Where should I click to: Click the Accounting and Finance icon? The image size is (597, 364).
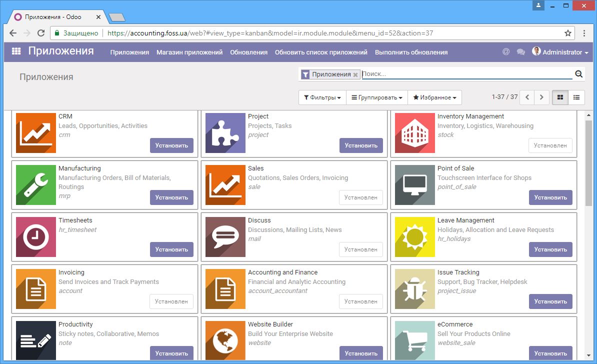225,289
